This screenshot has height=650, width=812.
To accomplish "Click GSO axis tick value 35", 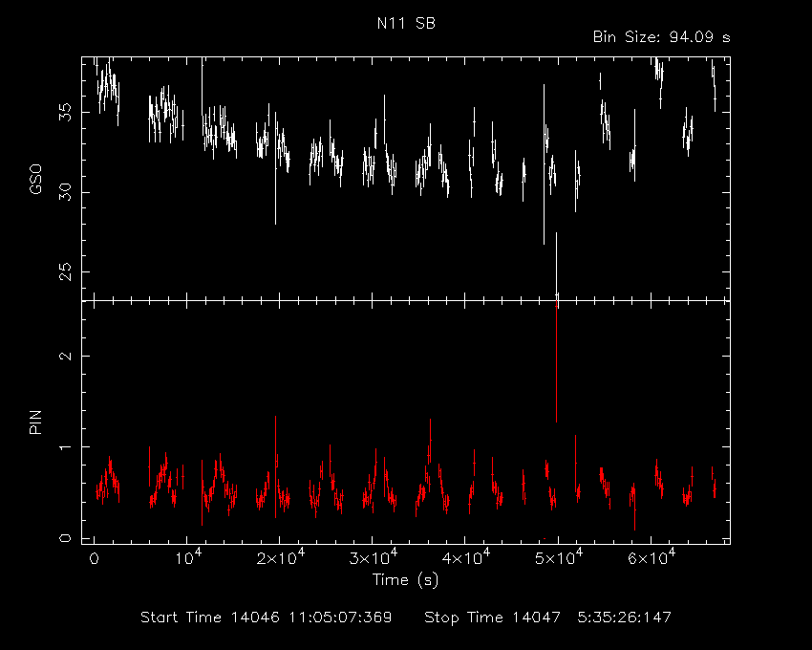I will (x=65, y=112).
